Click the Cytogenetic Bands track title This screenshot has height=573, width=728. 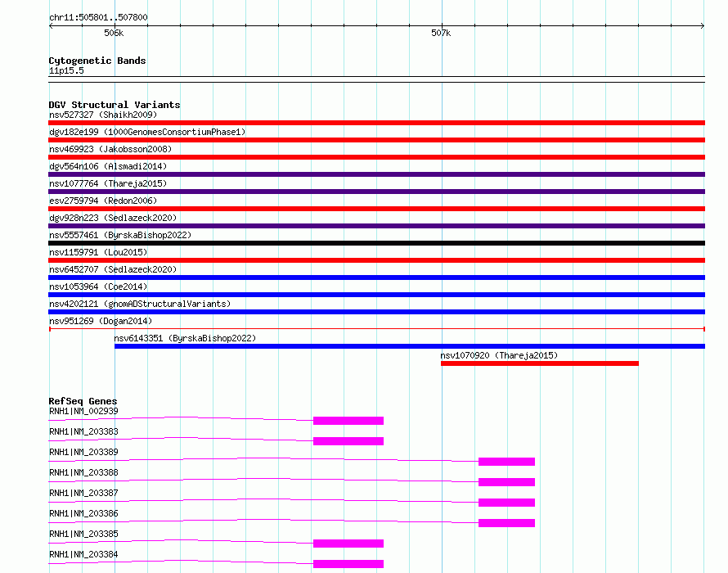(x=97, y=61)
